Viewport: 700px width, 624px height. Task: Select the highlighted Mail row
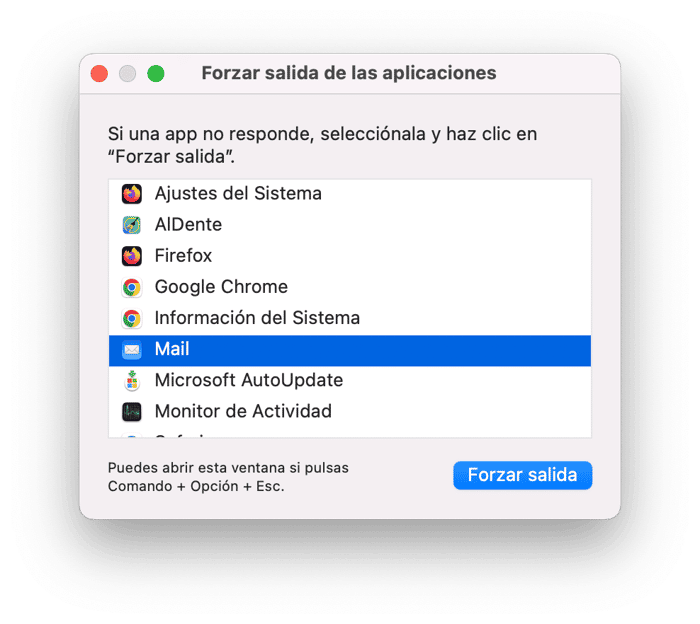[350, 351]
